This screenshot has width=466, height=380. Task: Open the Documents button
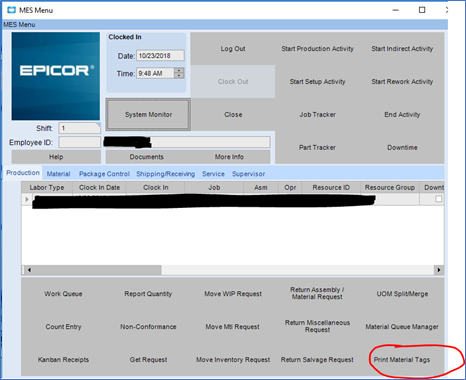[x=147, y=157]
